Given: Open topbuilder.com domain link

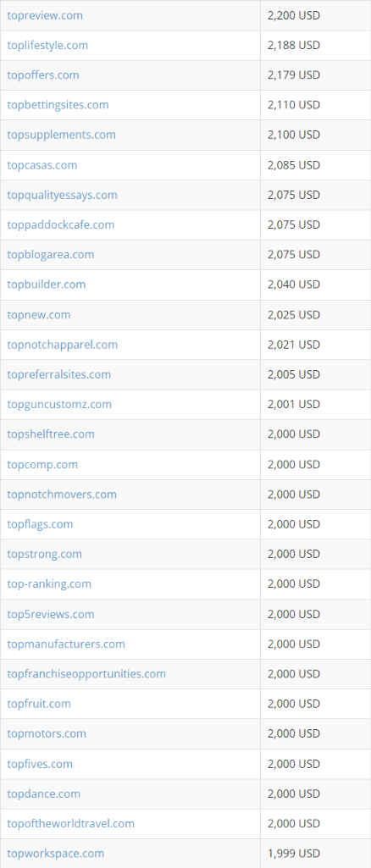Looking at the screenshot, I should pos(47,285).
